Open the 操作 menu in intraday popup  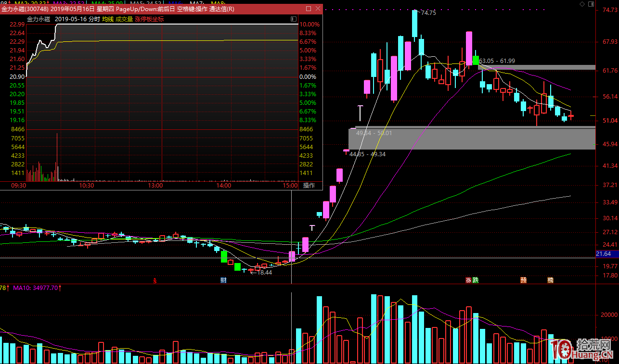[309, 185]
